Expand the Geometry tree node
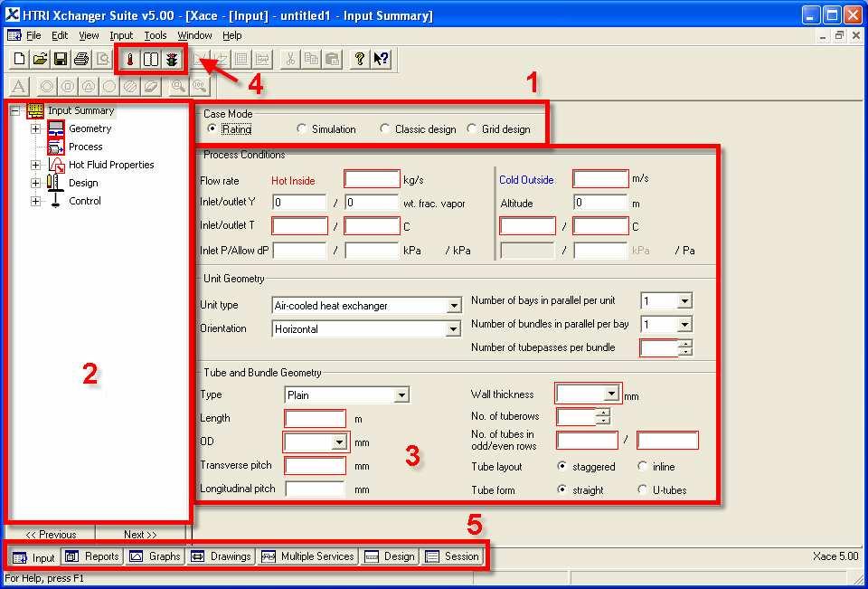868x589 pixels. [x=36, y=128]
